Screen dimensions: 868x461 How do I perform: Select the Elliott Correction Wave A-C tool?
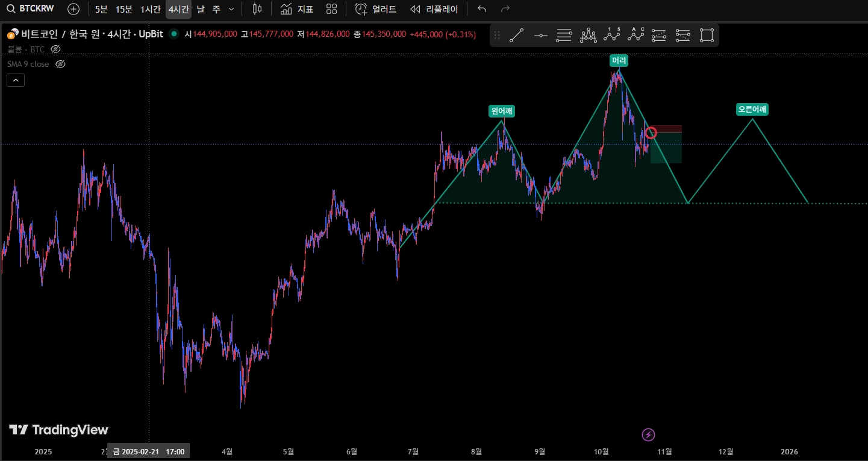pos(636,35)
